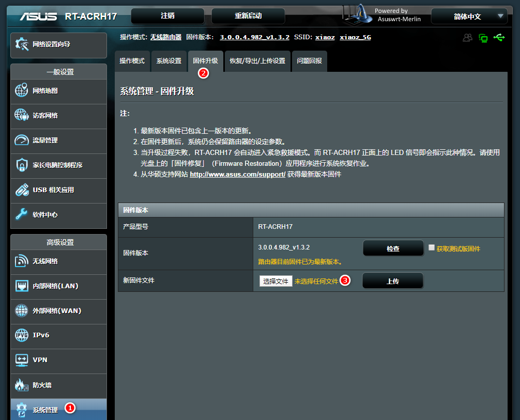Click the Reboot (重新启动) button
The width and height of the screenshot is (520, 420).
248,16
